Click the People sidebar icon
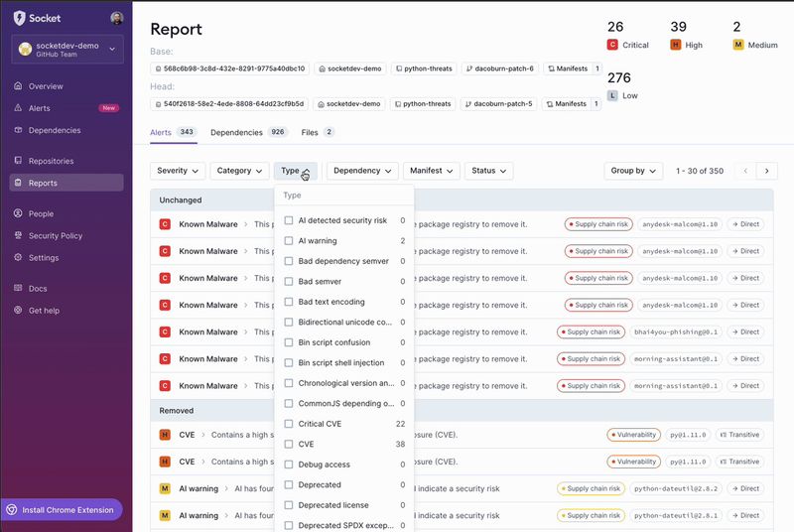This screenshot has height=532, width=794. [18, 213]
